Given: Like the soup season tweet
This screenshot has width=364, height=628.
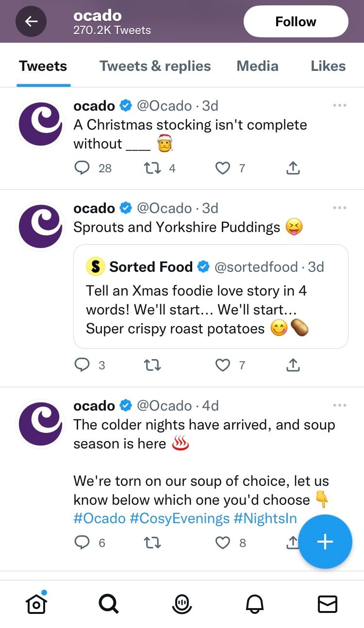Looking at the screenshot, I should point(222,543).
